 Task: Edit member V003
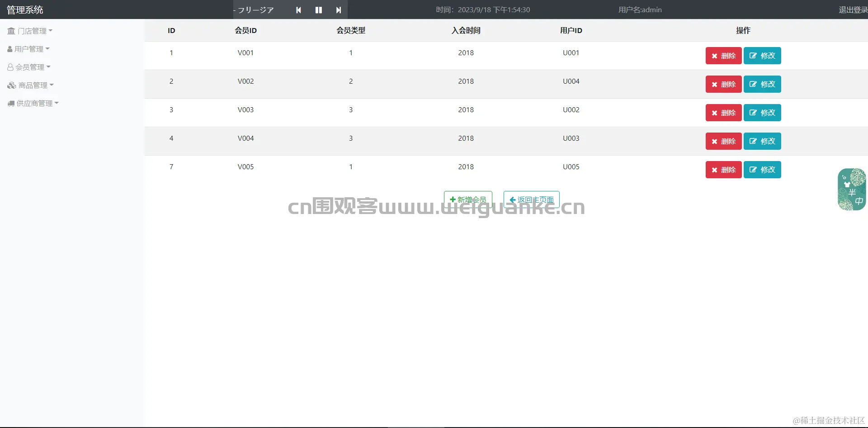coord(762,113)
